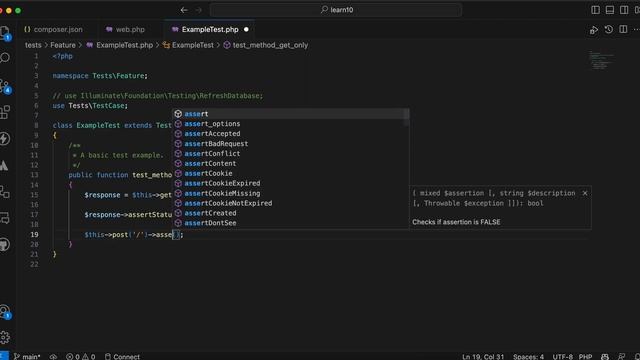Click the 'A basic test example.' comment
This screenshot has width=640, height=360.
pyautogui.click(x=122, y=155)
